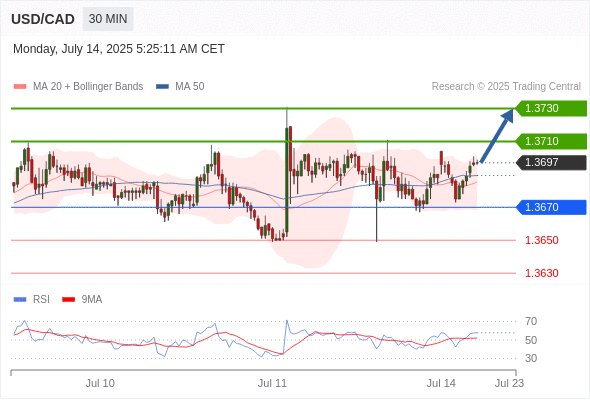Click the pink MA 20 Bollinger legend swatch
Screen dimensions: 590x400
[20, 87]
